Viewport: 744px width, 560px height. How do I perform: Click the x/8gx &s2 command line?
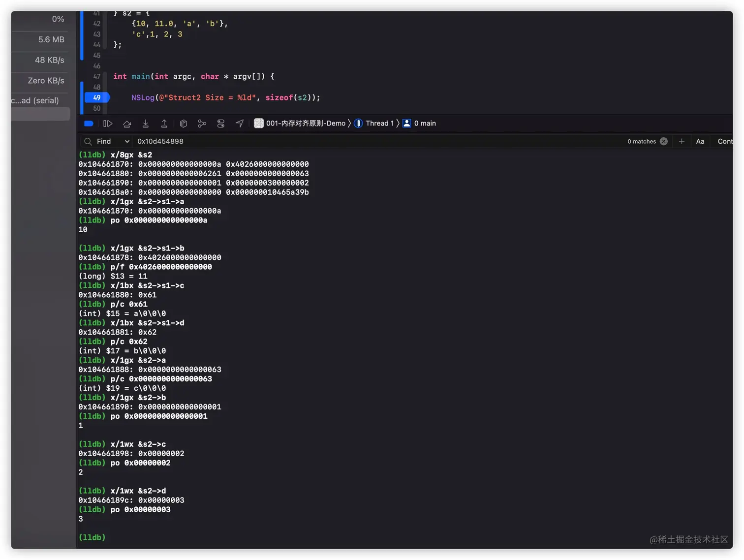click(x=115, y=155)
